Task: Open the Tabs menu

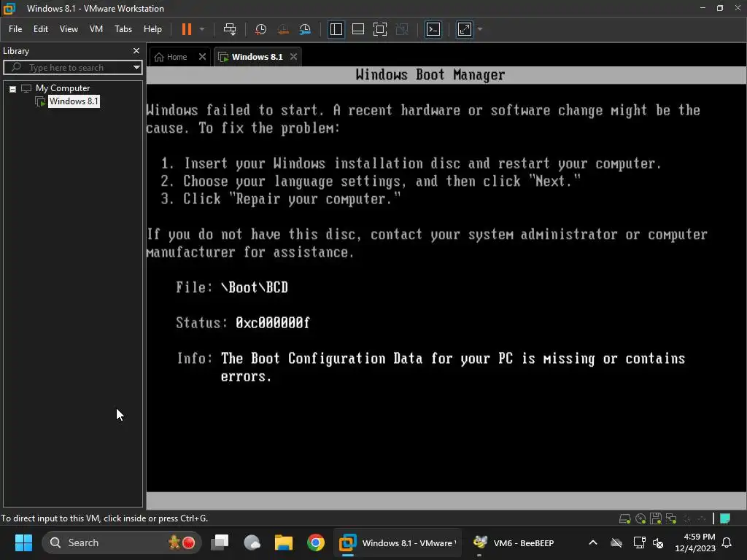Action: 123,29
